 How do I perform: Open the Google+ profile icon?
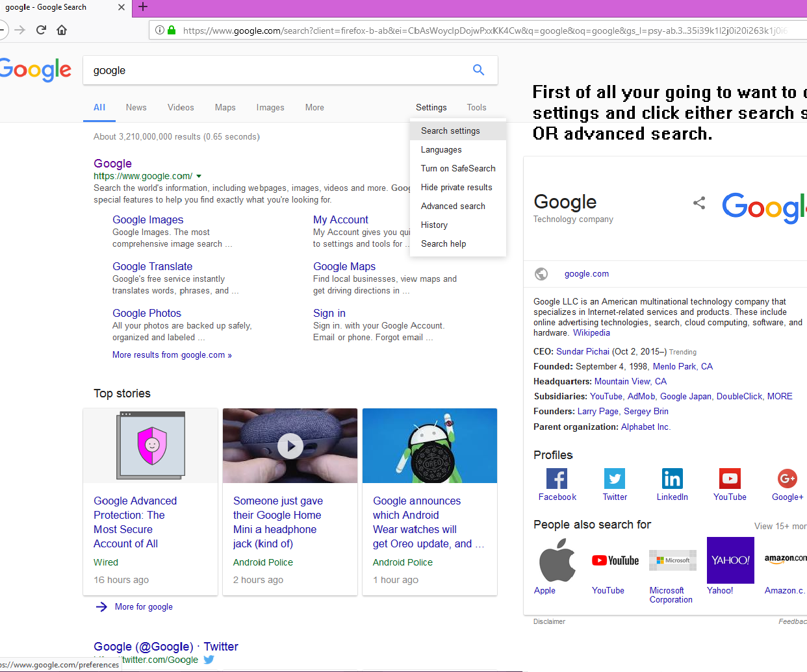pos(788,479)
